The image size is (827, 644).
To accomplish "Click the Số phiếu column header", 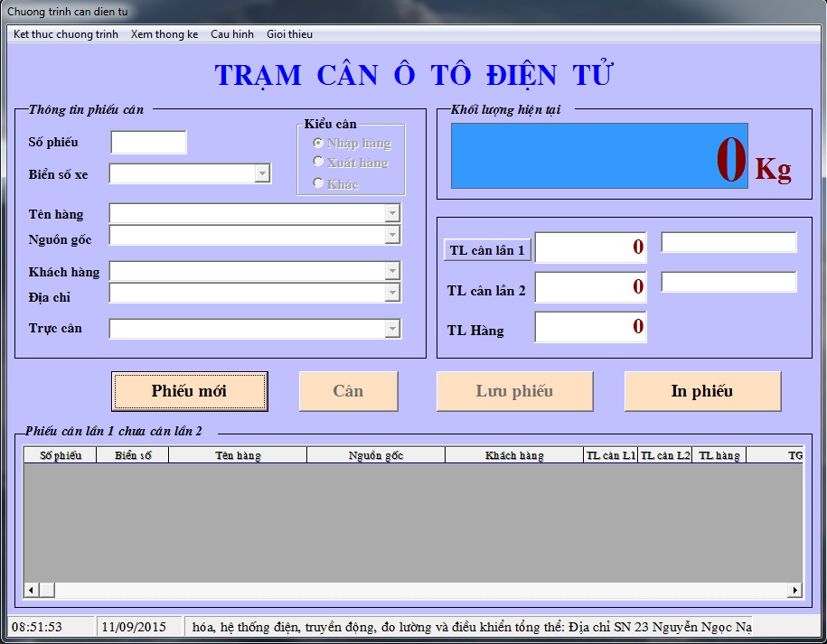I will pos(61,455).
